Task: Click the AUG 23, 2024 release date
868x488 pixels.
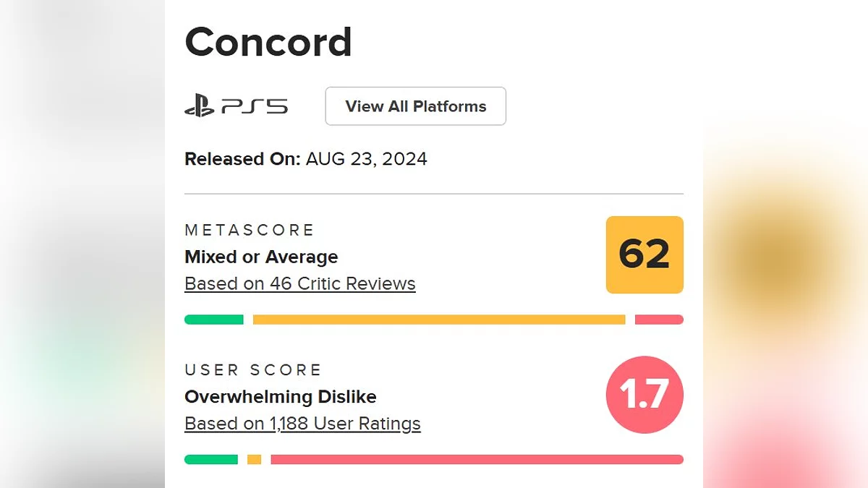Action: pos(367,159)
